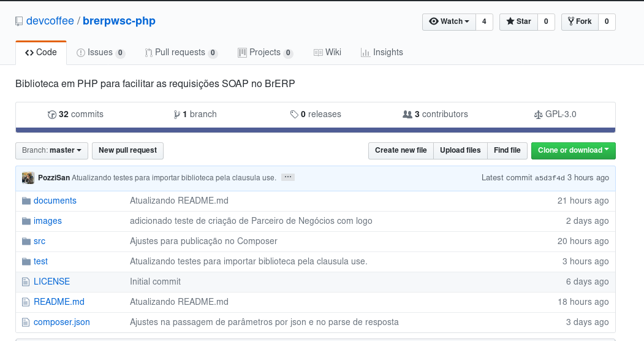View the 0 releases page
This screenshot has height=341, width=644.
pyautogui.click(x=316, y=115)
